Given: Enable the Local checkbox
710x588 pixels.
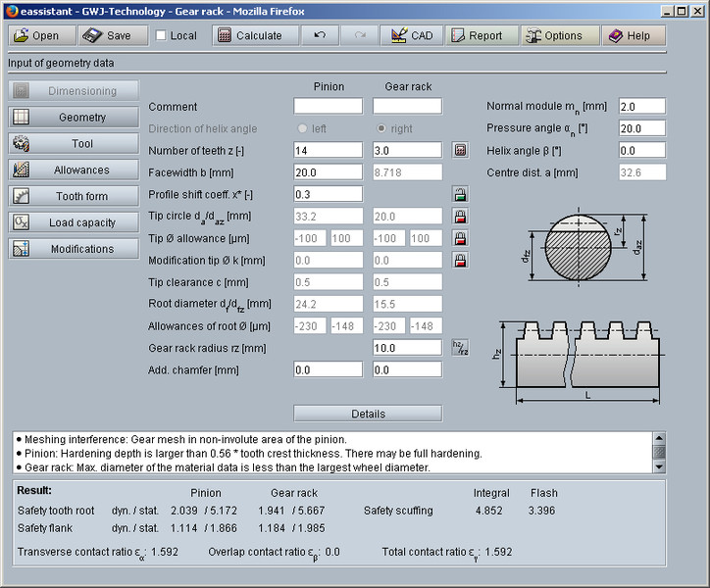Looking at the screenshot, I should coord(161,35).
